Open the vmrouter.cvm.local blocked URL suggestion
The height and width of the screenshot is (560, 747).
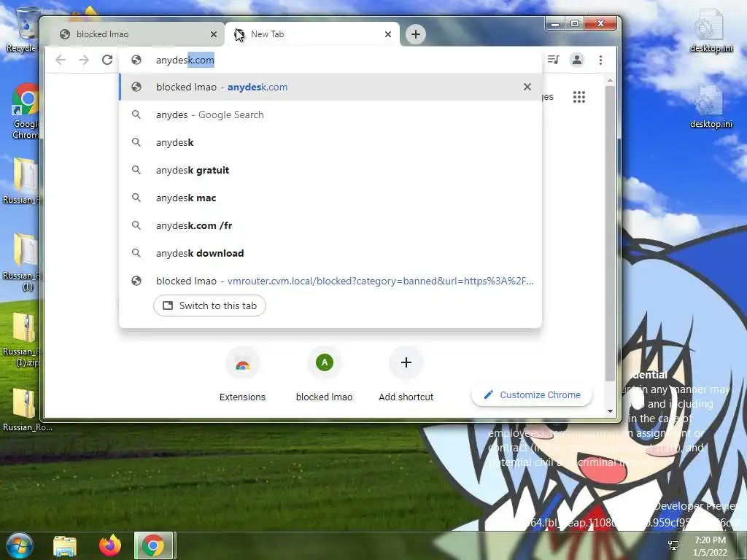330,281
